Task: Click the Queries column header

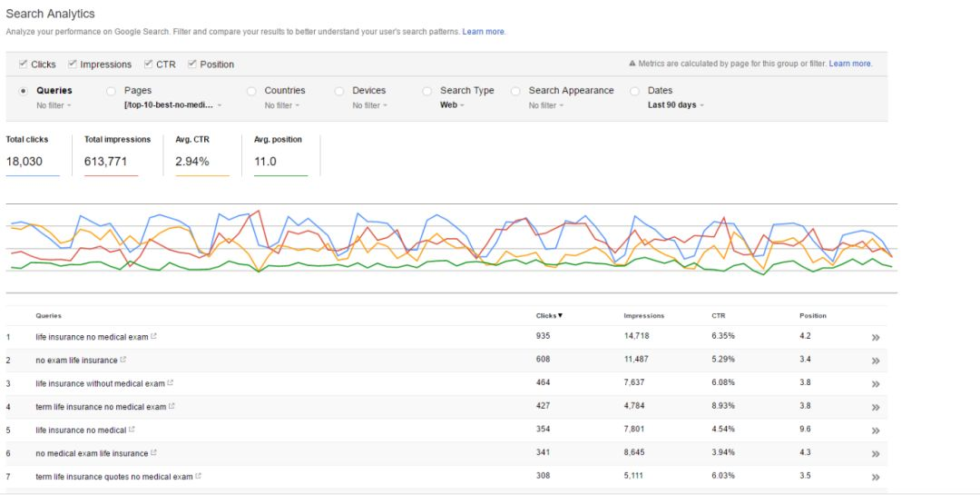Action: coord(48,315)
